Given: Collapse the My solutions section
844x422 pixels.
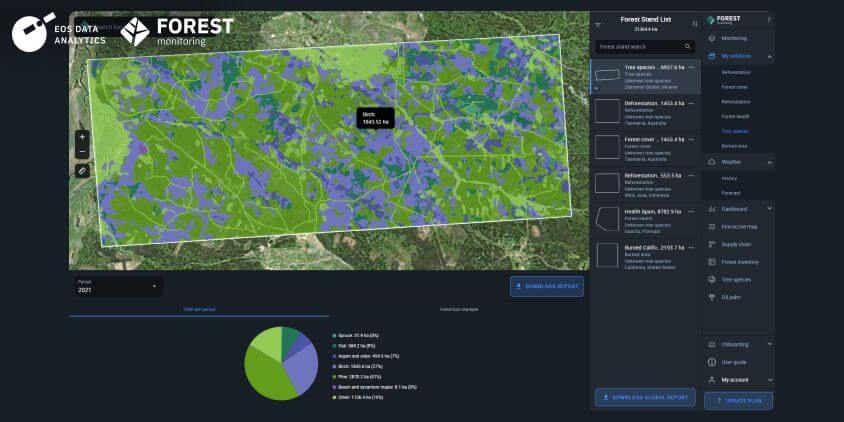Looking at the screenshot, I should coord(769,56).
